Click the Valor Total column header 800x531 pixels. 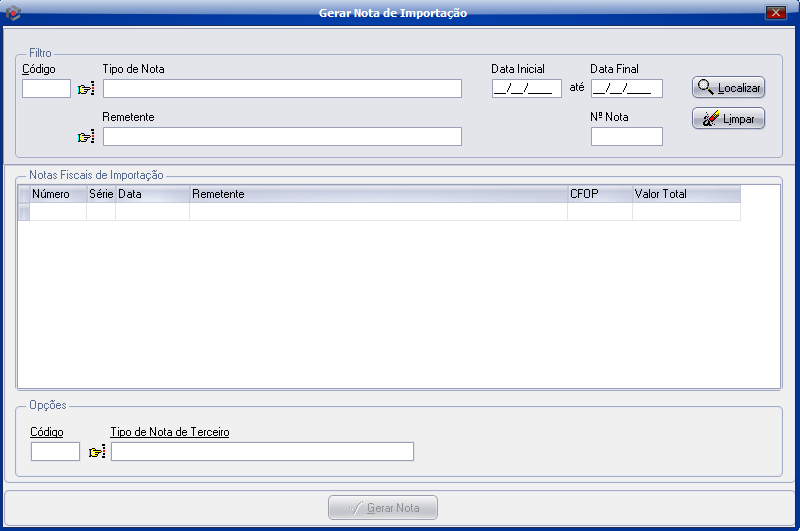click(x=685, y=194)
